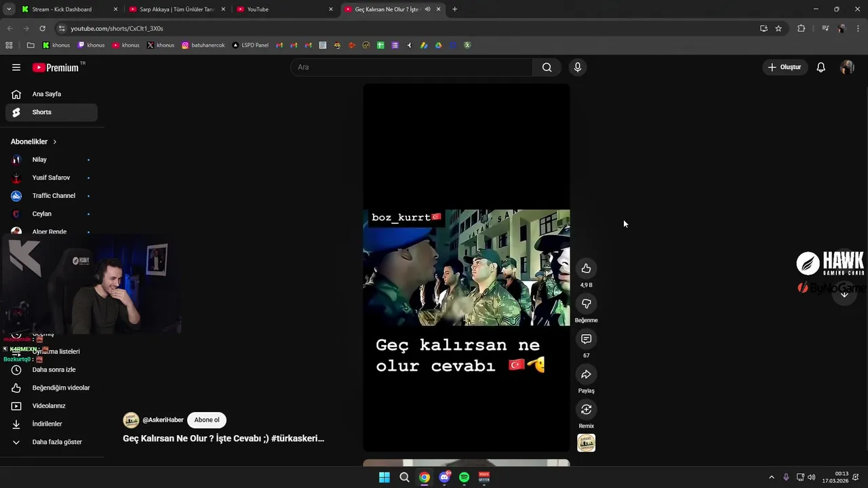The width and height of the screenshot is (868, 488).
Task: Open Ceylan subscription channel
Action: 52,214
